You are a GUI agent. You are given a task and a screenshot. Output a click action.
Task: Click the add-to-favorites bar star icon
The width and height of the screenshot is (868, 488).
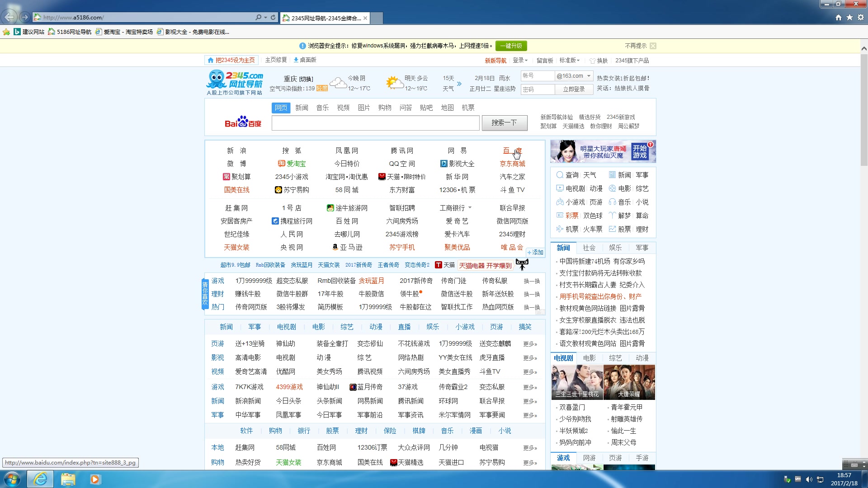(6, 32)
